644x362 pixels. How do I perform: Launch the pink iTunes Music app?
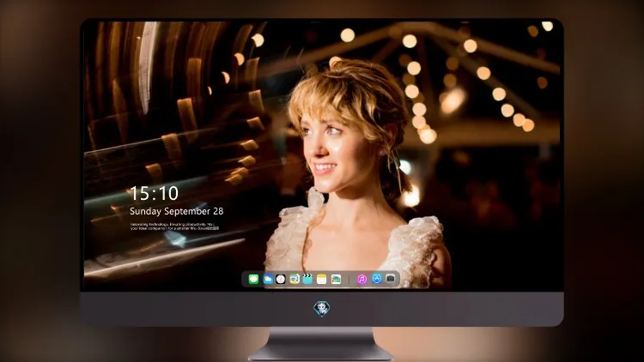pyautogui.click(x=361, y=279)
